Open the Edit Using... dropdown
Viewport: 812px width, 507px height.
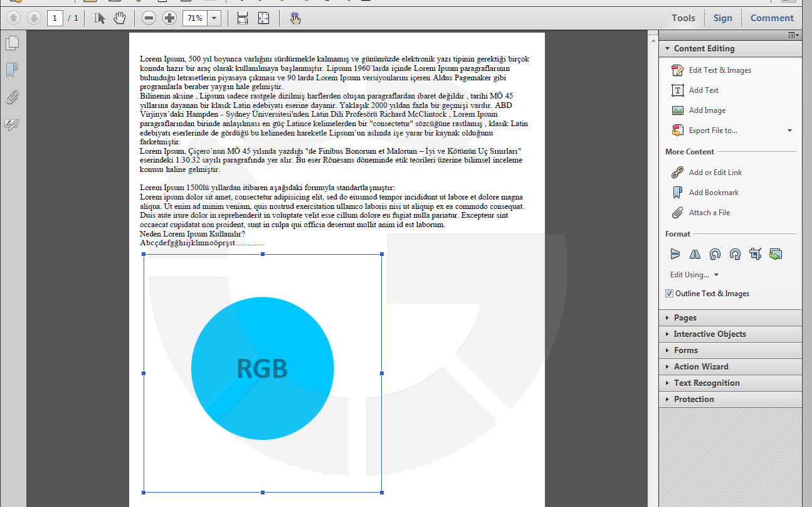[694, 275]
